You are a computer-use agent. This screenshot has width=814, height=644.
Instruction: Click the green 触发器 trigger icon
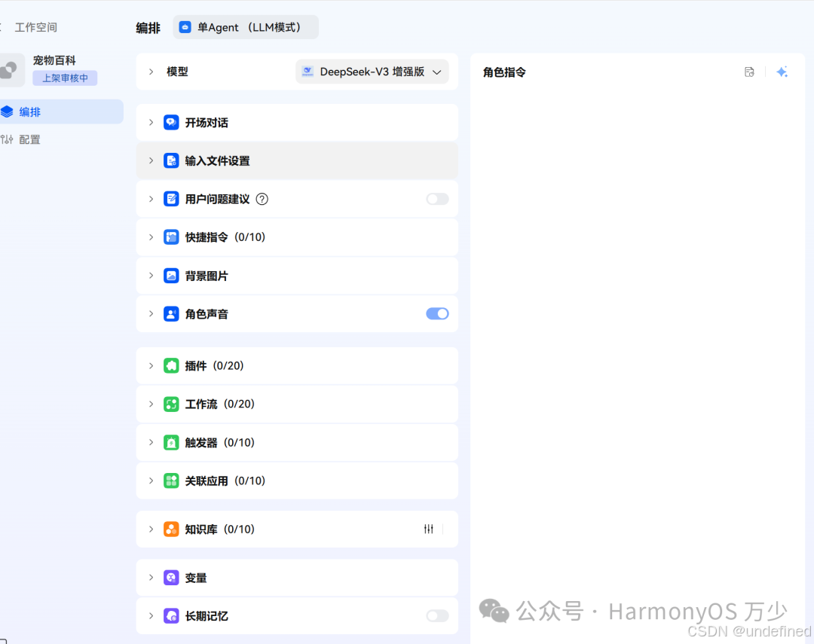171,443
